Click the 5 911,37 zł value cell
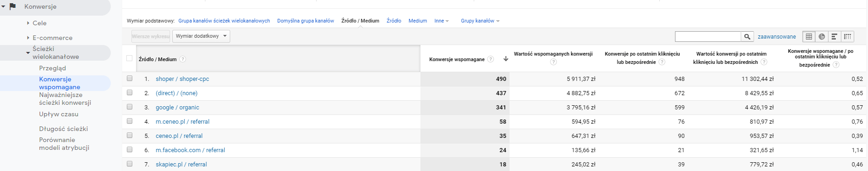 pyautogui.click(x=581, y=79)
